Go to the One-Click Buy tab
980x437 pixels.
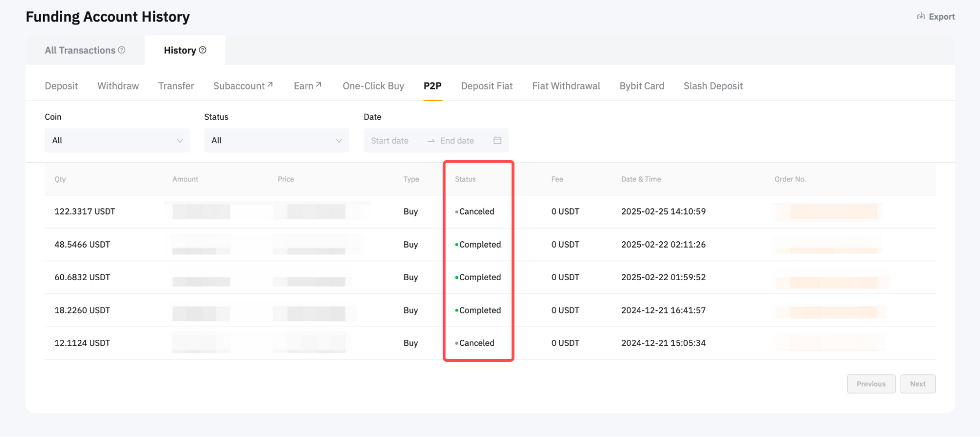point(373,86)
